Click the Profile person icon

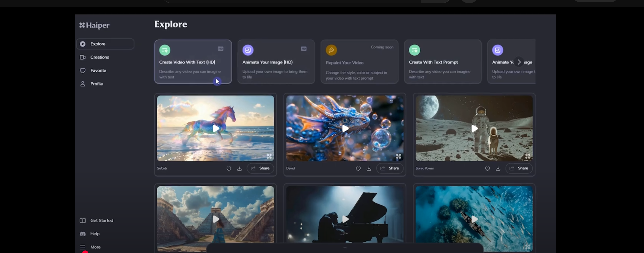(x=82, y=84)
